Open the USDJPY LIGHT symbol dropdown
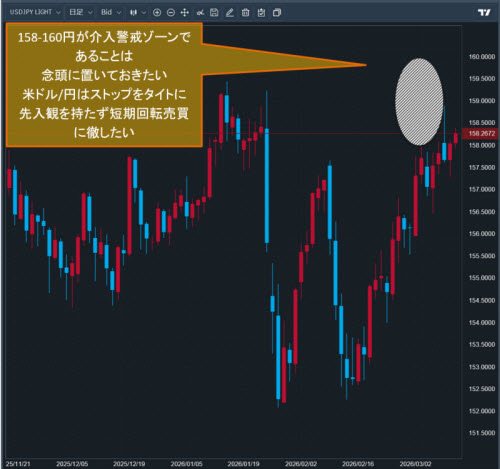Image resolution: width=500 pixels, height=469 pixels. (x=35, y=12)
